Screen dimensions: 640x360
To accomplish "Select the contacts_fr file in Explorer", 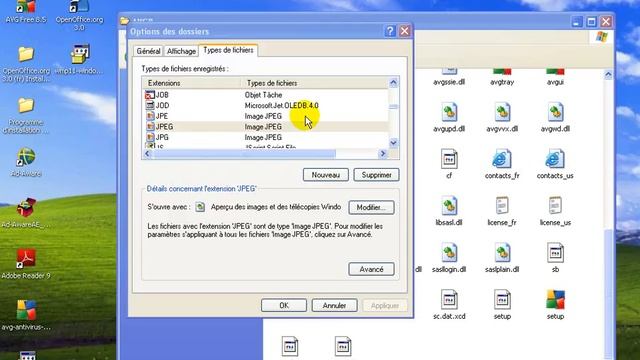I will tap(502, 164).
